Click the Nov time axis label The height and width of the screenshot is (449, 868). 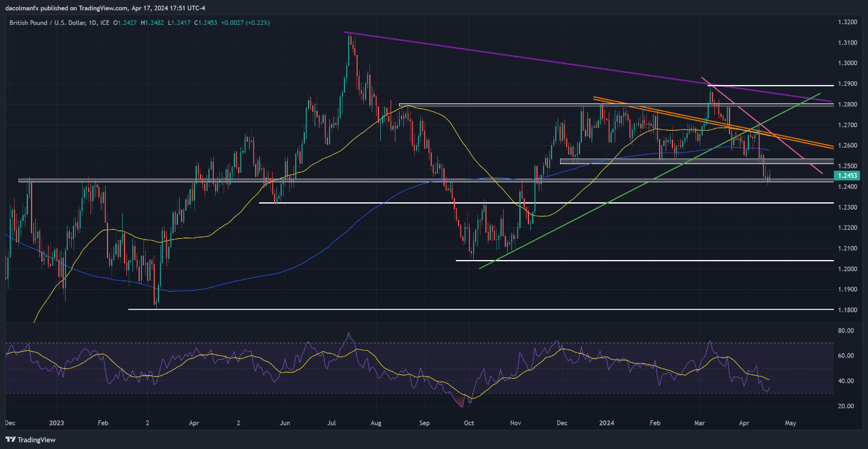[516, 422]
